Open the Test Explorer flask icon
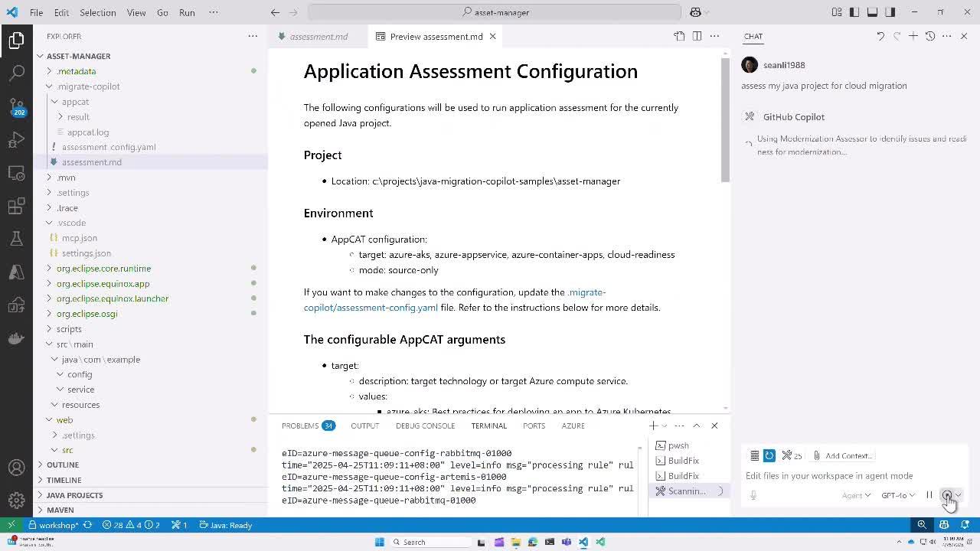Viewport: 980px width, 551px height. 17,238
